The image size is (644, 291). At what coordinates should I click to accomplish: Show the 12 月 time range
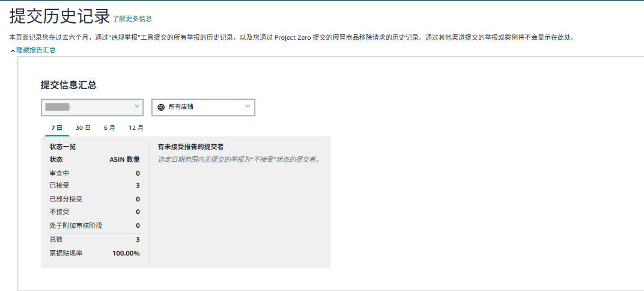point(136,127)
